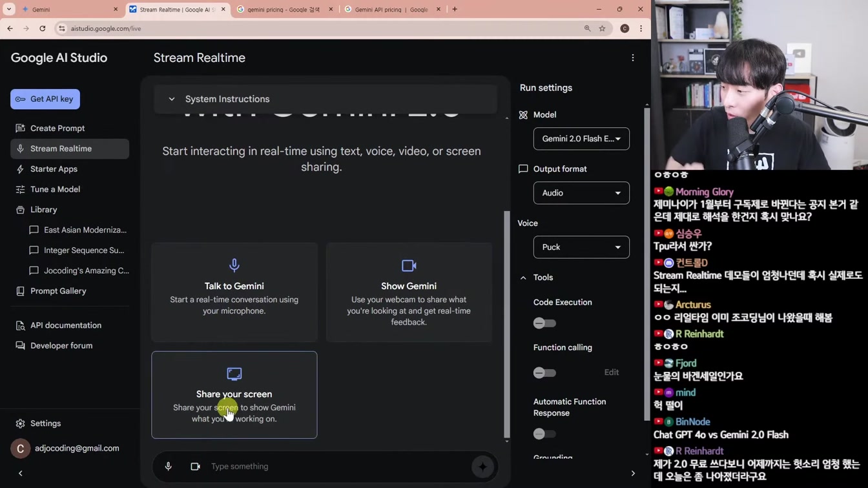Viewport: 868px width, 488px height.
Task: Click the Talk to Gemini card
Action: coord(234,292)
